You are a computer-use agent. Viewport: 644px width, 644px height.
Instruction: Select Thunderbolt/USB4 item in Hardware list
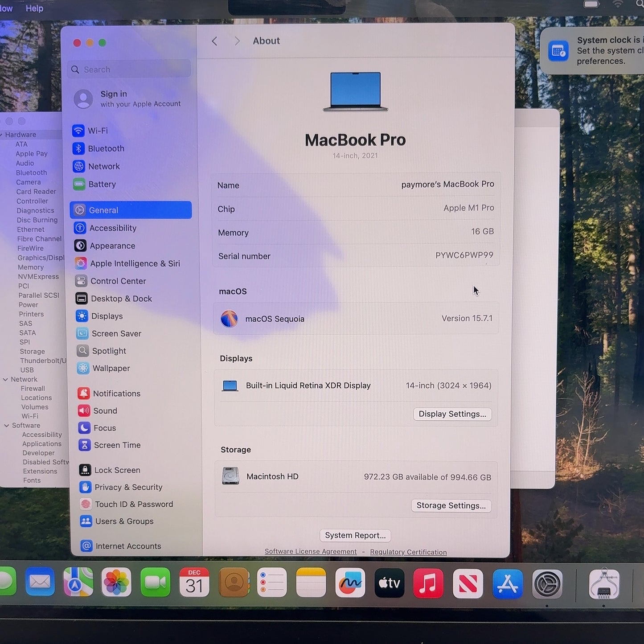pyautogui.click(x=43, y=361)
